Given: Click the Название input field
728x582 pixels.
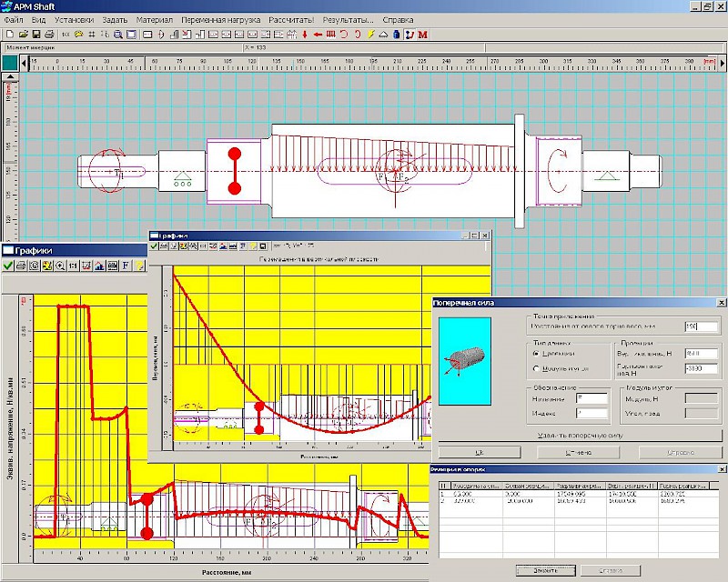Looking at the screenshot, I should [x=591, y=398].
